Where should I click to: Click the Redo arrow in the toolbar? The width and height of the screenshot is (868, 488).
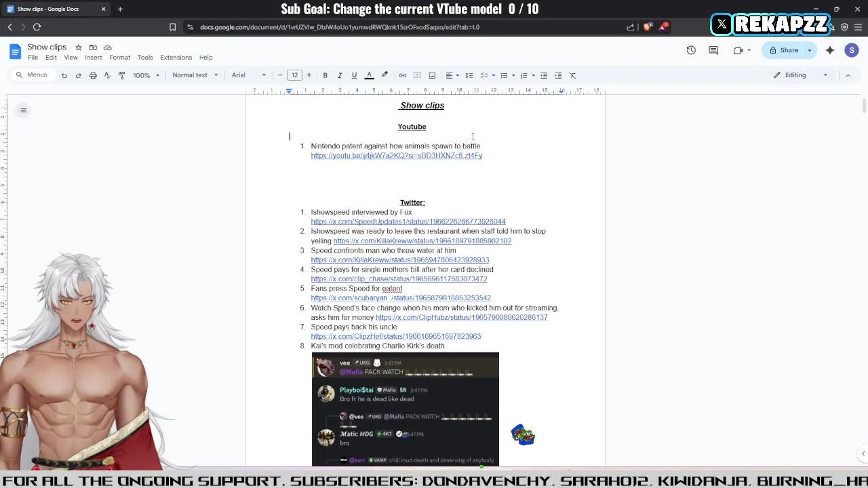[79, 75]
